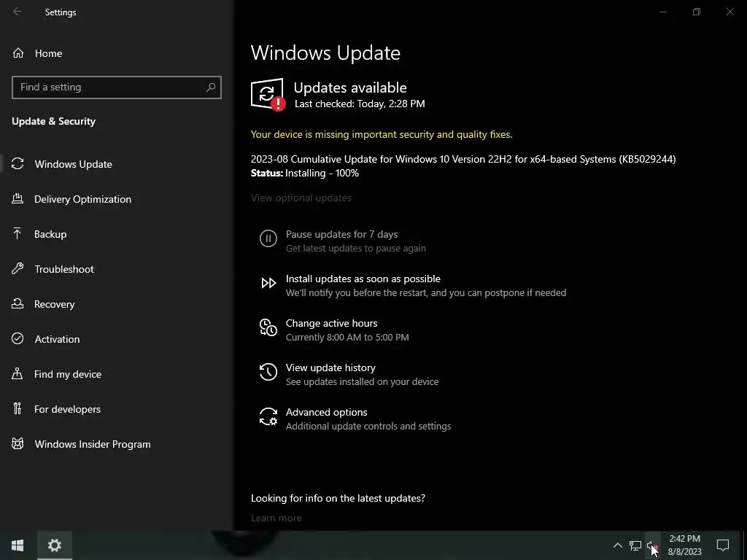Click the back arrow in Settings title bar
Image resolution: width=747 pixels, height=560 pixels.
[x=18, y=12]
